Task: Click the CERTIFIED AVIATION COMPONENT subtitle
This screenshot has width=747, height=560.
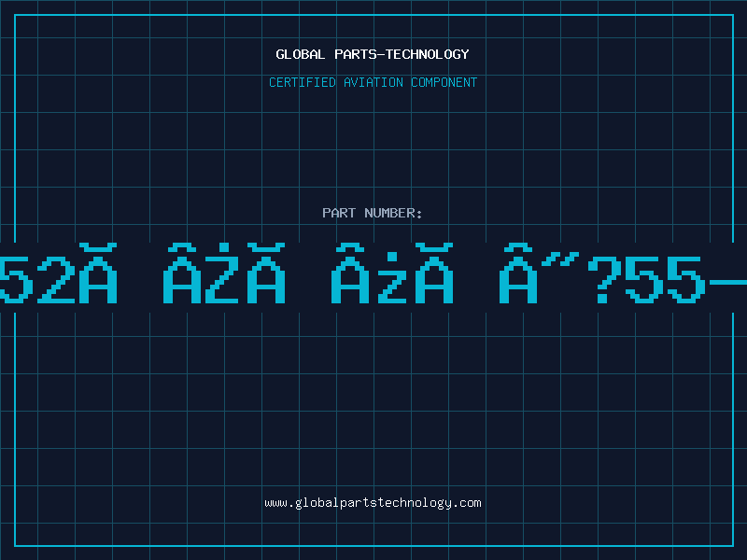Action: tap(373, 82)
